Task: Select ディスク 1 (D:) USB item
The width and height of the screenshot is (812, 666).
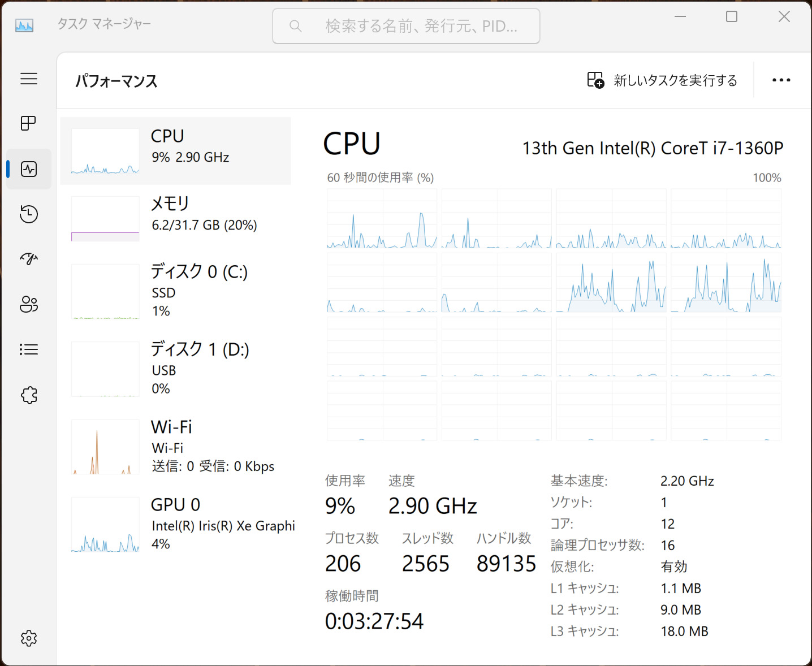Action: point(175,368)
